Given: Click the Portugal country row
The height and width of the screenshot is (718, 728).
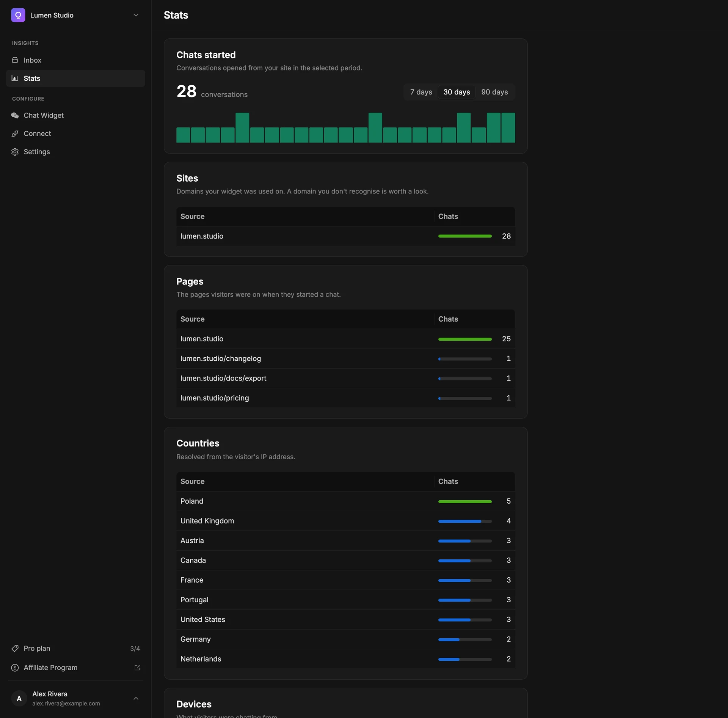Looking at the screenshot, I should click(x=345, y=600).
